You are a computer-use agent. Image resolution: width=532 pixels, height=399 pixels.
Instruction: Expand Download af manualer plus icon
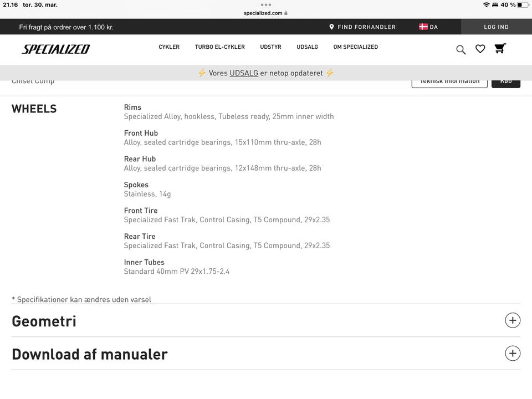click(512, 353)
